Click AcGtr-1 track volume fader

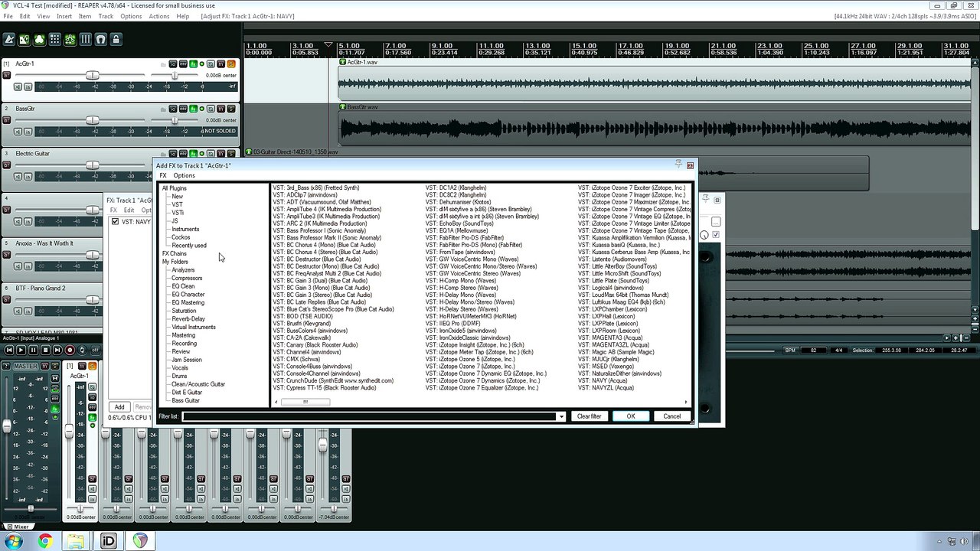pyautogui.click(x=92, y=76)
